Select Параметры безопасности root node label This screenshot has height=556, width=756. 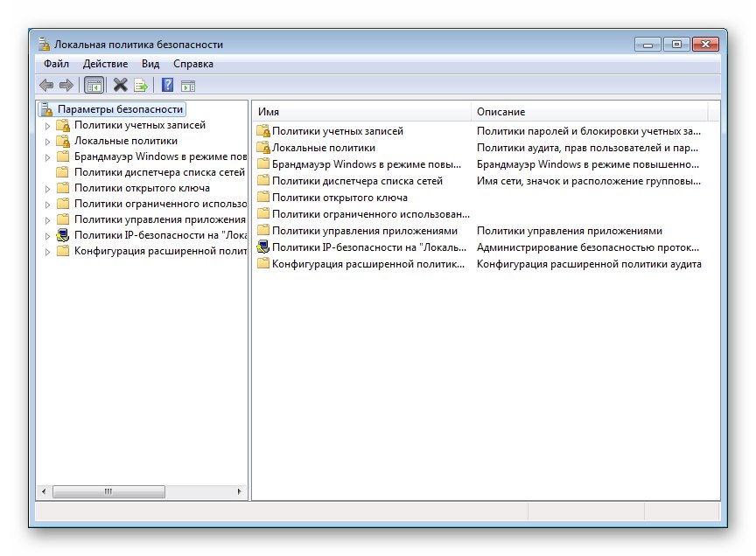click(120, 109)
